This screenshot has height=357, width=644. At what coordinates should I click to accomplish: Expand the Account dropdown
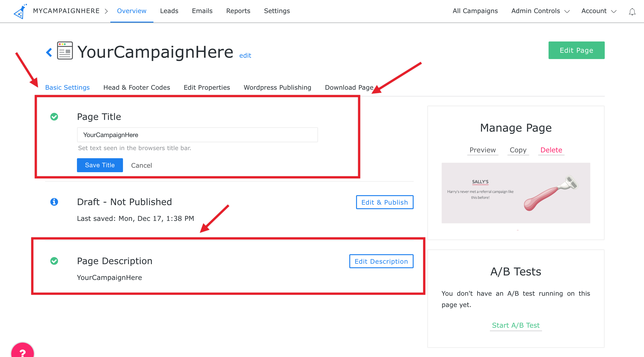tap(599, 11)
